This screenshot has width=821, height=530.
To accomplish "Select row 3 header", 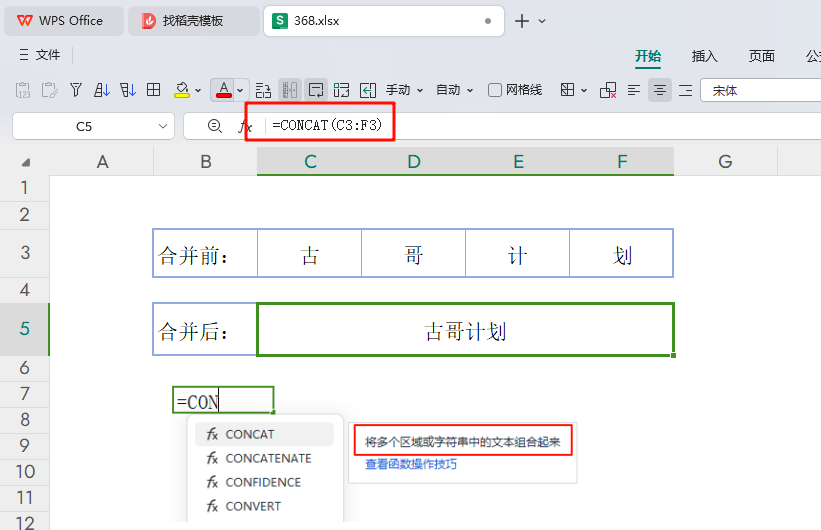I will [x=25, y=253].
